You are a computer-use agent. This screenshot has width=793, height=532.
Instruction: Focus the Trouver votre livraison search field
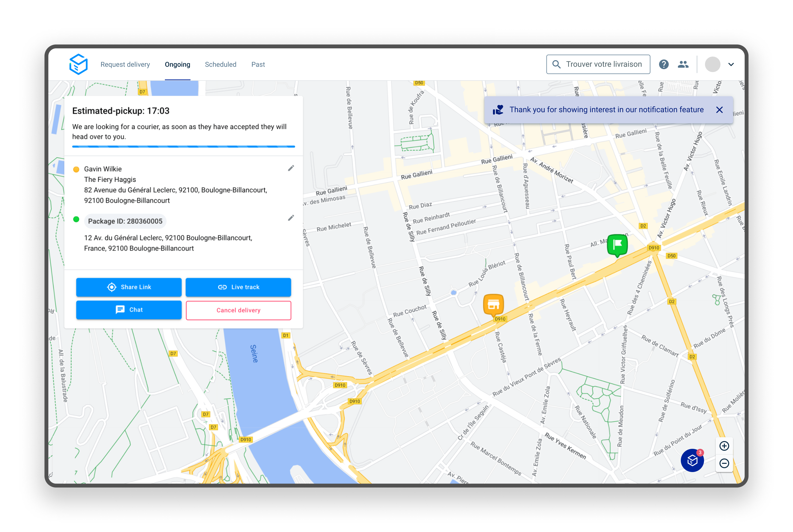pos(603,64)
